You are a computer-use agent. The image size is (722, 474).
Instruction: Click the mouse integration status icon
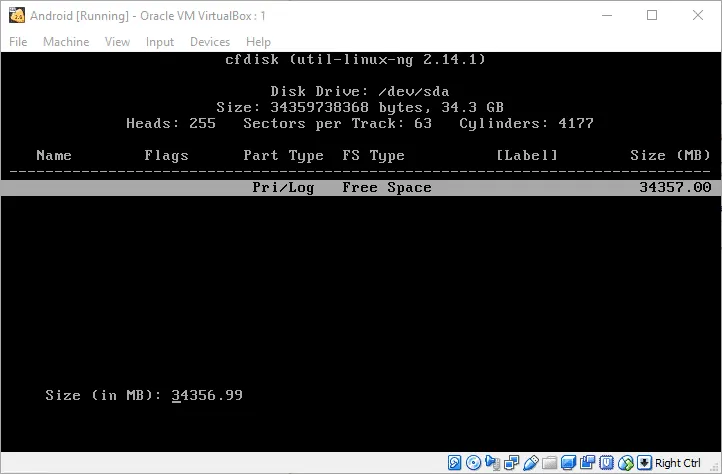pos(622,463)
